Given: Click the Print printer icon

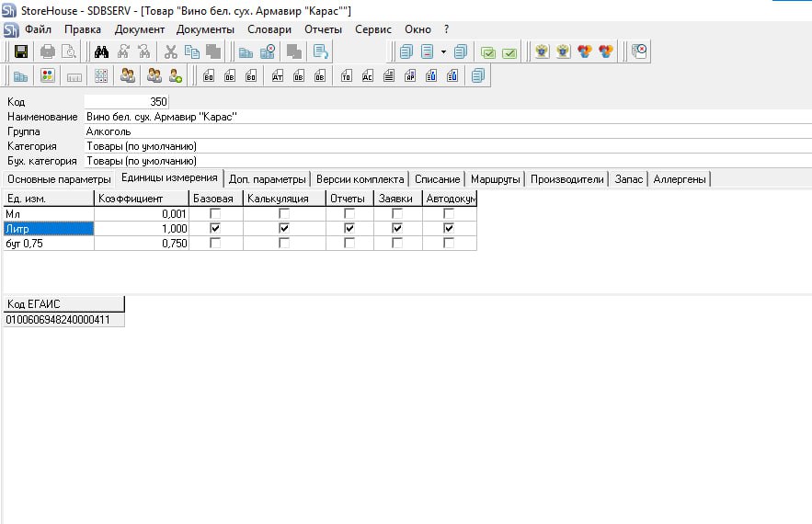Looking at the screenshot, I should click(48, 52).
